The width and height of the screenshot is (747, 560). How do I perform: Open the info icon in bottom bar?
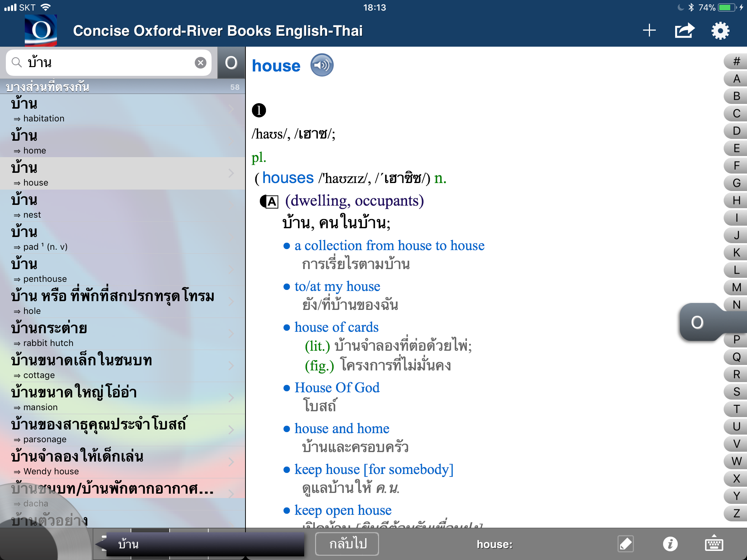tap(670, 544)
